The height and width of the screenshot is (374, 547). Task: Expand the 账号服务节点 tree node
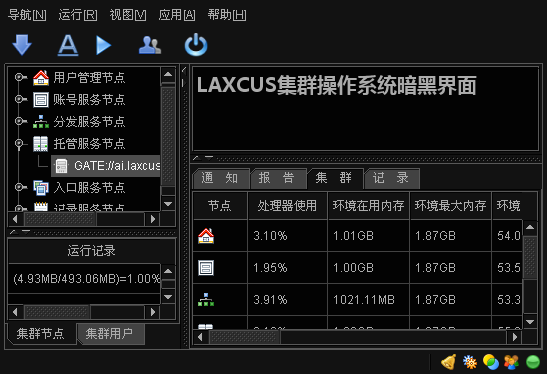[x=20, y=99]
